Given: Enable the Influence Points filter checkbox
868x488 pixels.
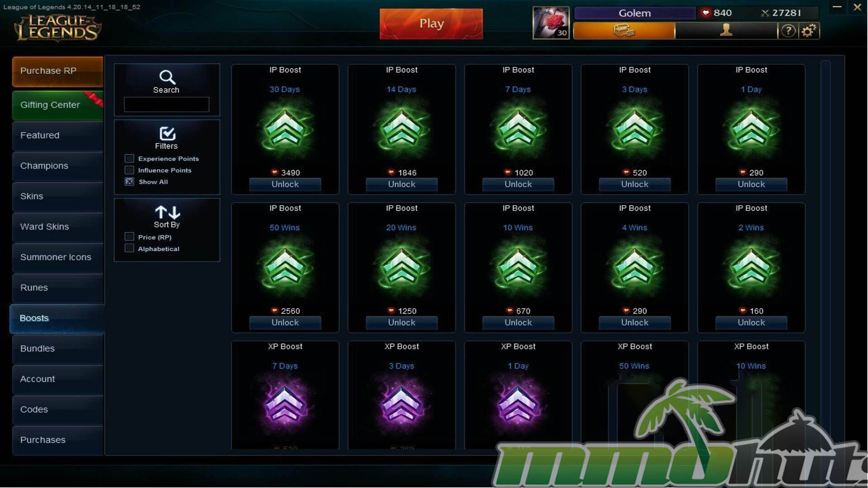Looking at the screenshot, I should point(129,170).
